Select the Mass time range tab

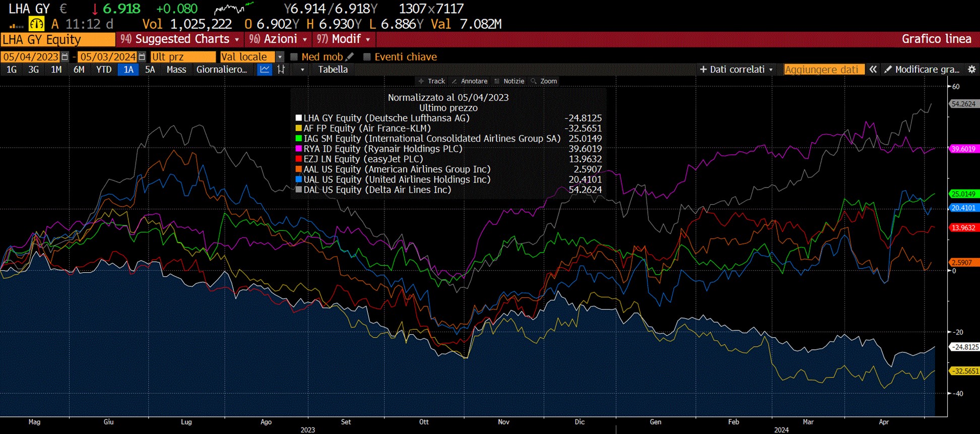click(x=176, y=70)
